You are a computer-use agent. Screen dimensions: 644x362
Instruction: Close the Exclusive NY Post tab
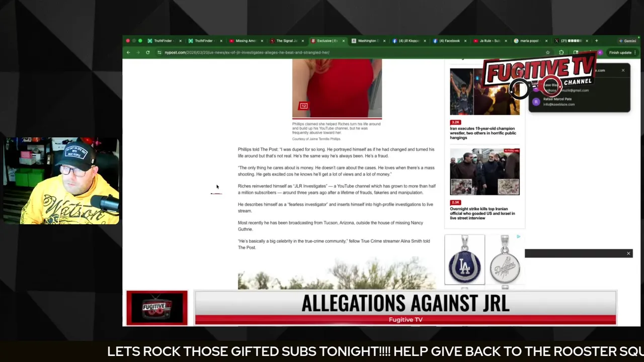344,41
